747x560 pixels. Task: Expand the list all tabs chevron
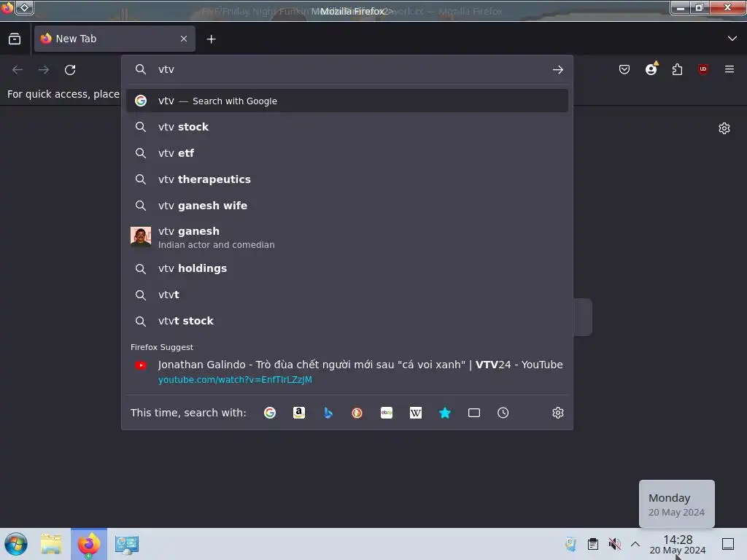[x=732, y=39]
